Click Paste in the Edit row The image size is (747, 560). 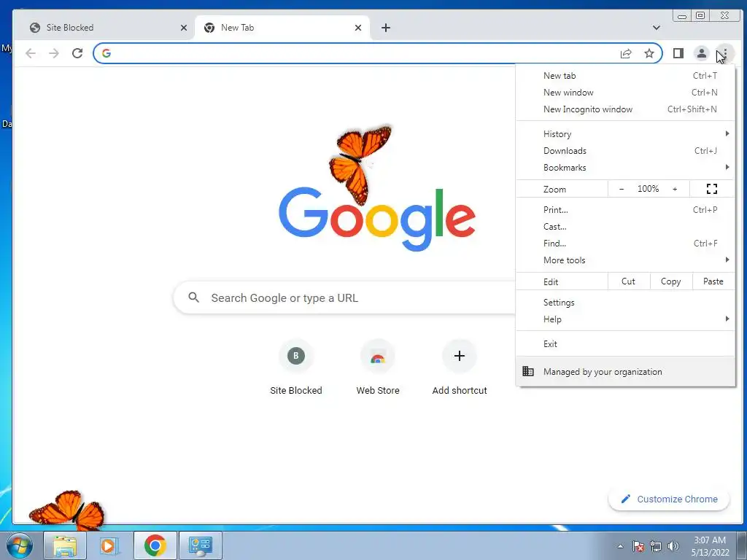[713, 281]
